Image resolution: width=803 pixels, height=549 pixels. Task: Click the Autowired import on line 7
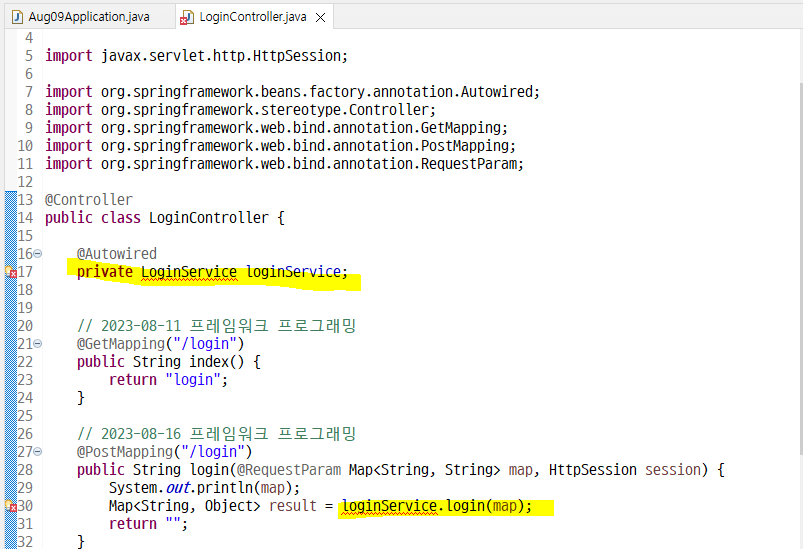tap(292, 92)
